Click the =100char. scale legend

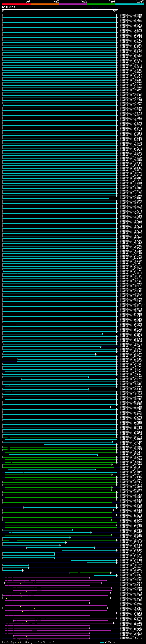109,642
